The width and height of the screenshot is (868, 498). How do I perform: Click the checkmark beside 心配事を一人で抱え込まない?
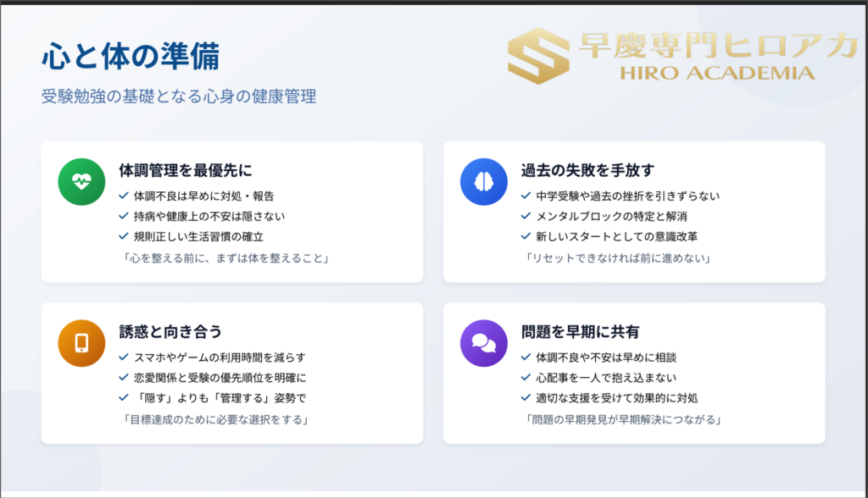526,378
